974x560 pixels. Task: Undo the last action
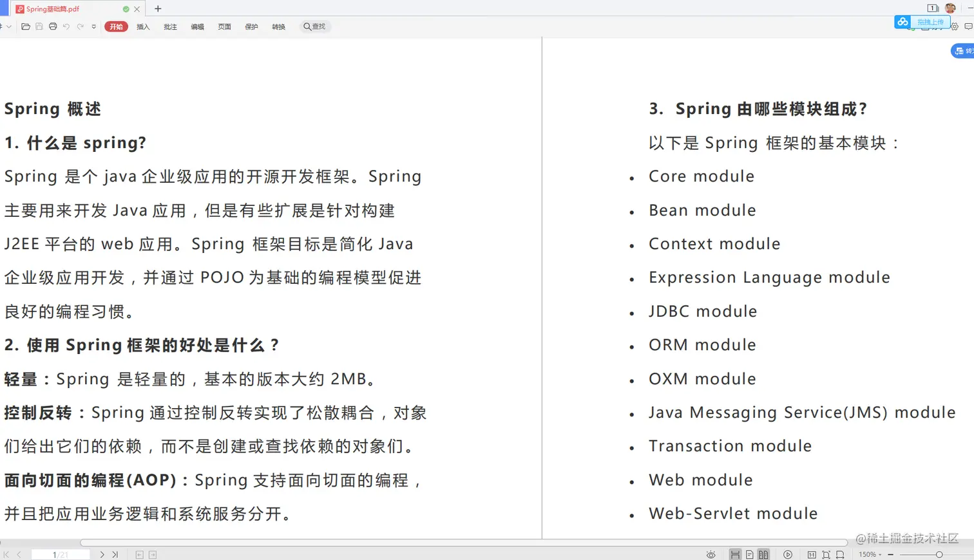[x=66, y=26]
